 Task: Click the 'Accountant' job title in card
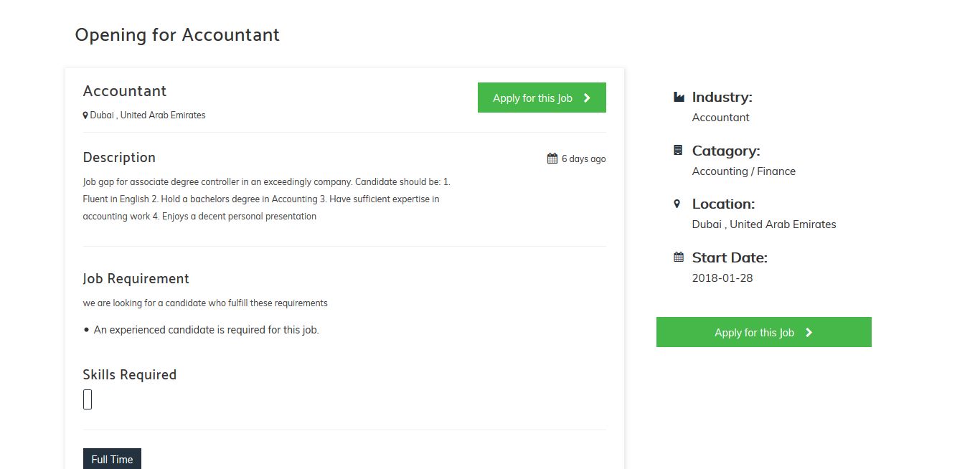[x=125, y=91]
